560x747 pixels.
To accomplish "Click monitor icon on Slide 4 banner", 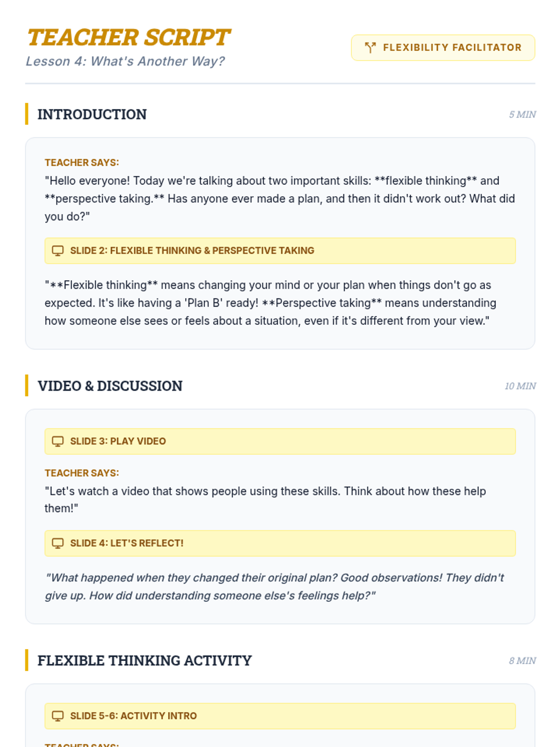I will [x=58, y=543].
